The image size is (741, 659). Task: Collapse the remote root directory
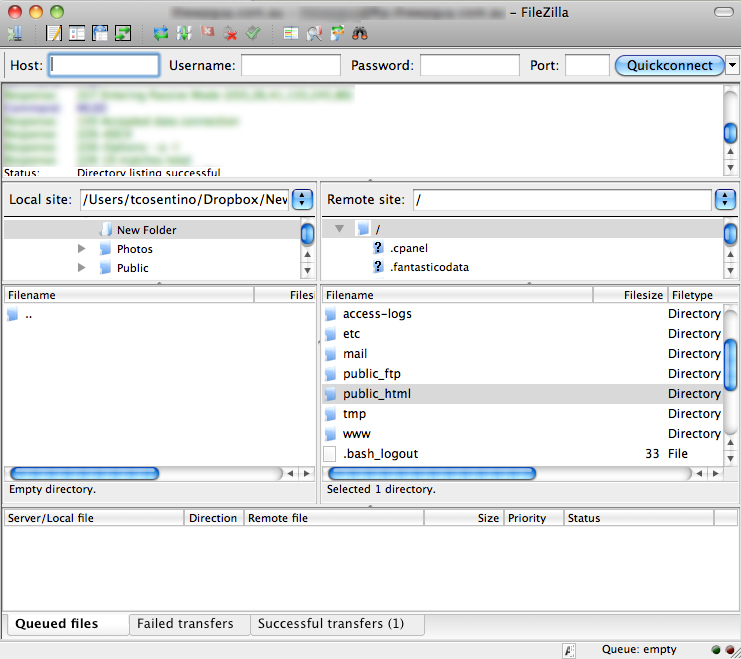pyautogui.click(x=339, y=229)
